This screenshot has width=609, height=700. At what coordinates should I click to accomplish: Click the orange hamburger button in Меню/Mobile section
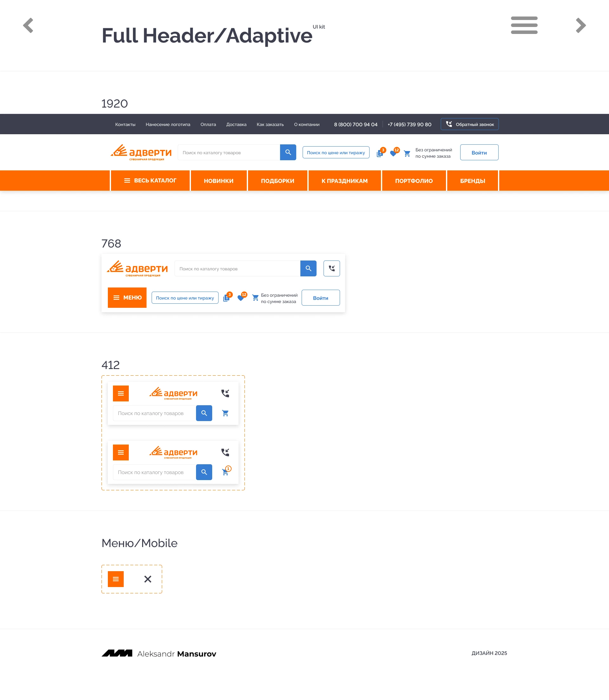tap(115, 579)
